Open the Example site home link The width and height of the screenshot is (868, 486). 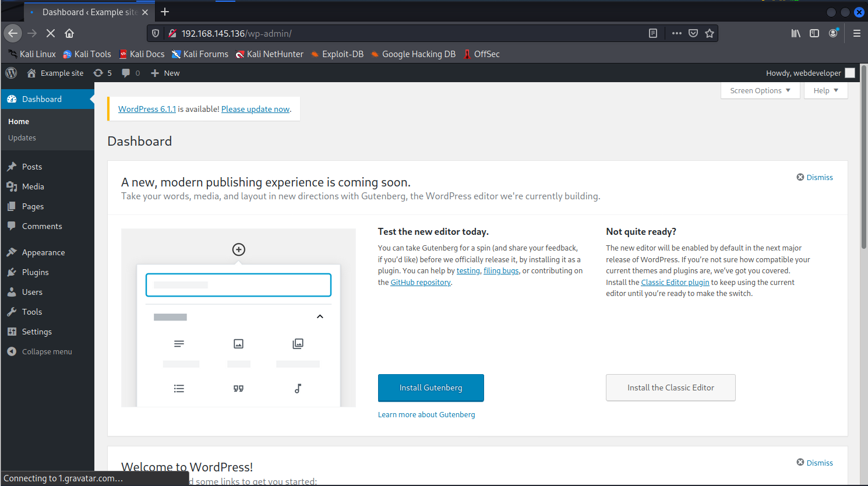[x=55, y=73]
